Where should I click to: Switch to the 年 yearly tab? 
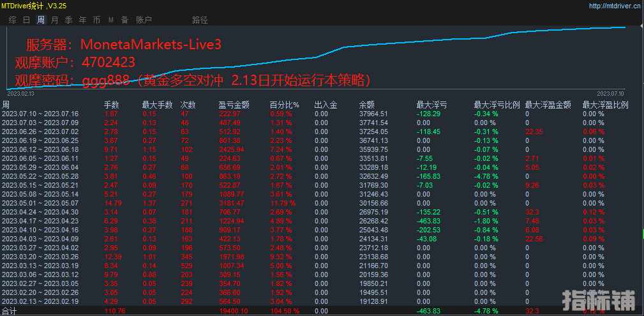(x=82, y=20)
